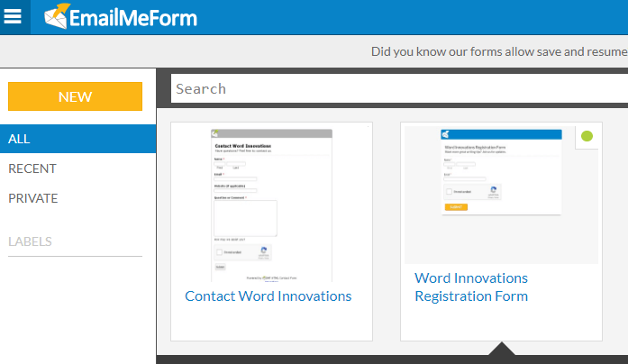628x364 pixels.
Task: Click the EmailMeForm brand name text
Action: pyautogui.click(x=135, y=16)
